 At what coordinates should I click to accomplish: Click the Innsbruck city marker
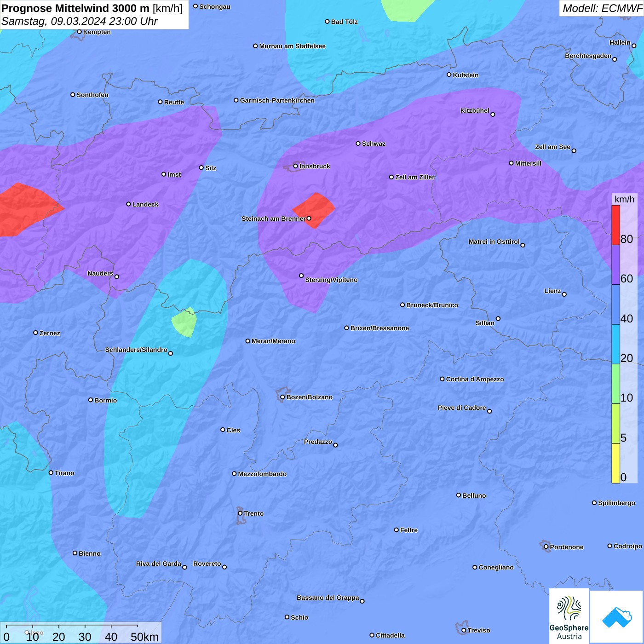(296, 166)
